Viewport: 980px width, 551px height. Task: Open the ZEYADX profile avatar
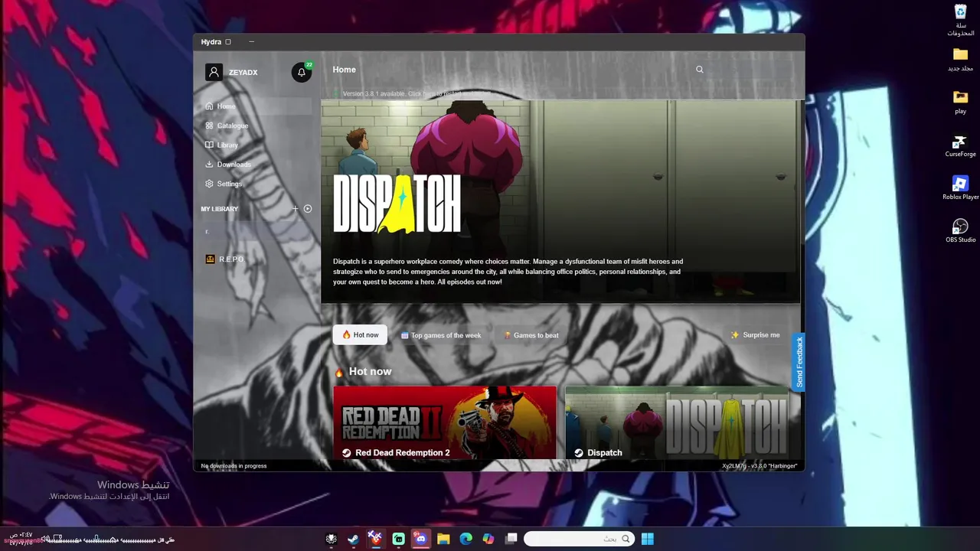[x=214, y=72]
